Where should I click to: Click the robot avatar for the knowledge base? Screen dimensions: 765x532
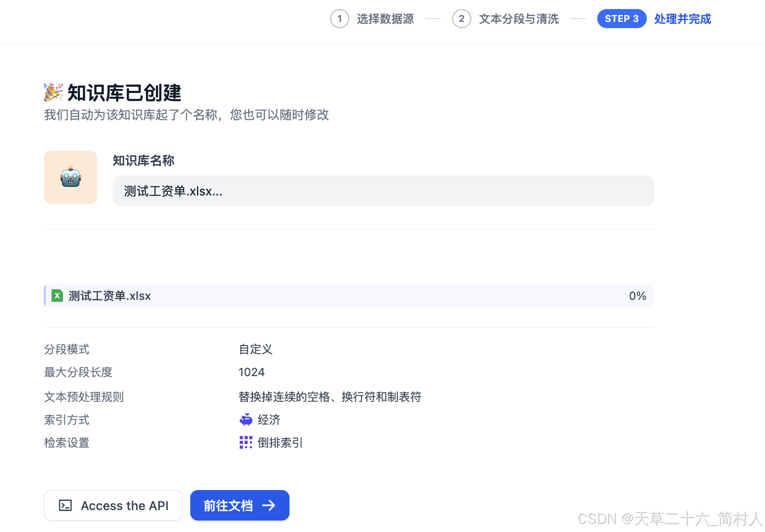(70, 177)
